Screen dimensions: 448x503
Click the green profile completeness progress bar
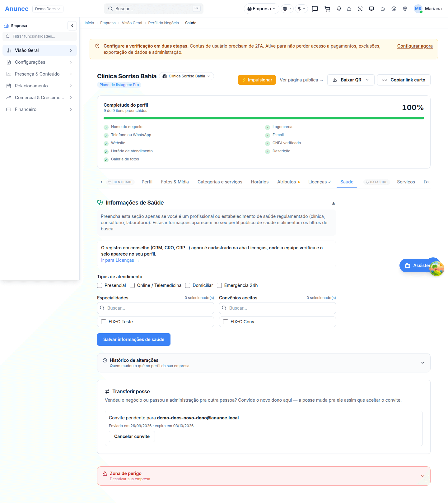(x=264, y=118)
